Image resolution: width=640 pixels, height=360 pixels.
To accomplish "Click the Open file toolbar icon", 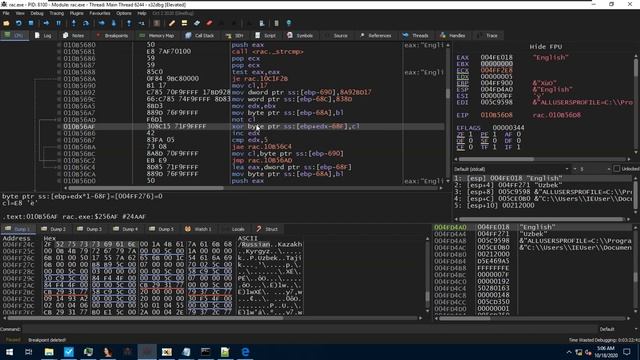I will (6, 23).
